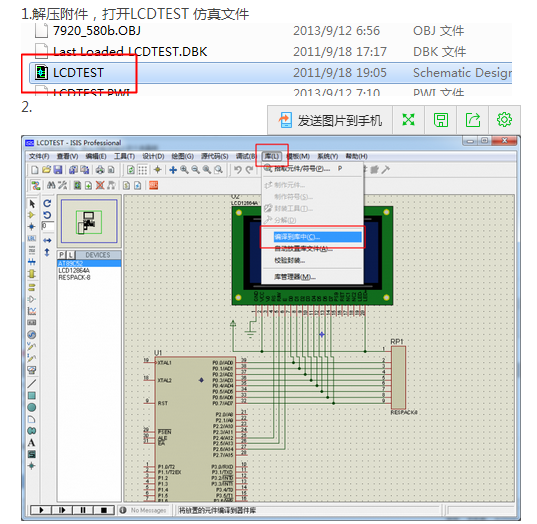Open the print design icon
This screenshot has height=524, width=537.
pyautogui.click(x=100, y=170)
